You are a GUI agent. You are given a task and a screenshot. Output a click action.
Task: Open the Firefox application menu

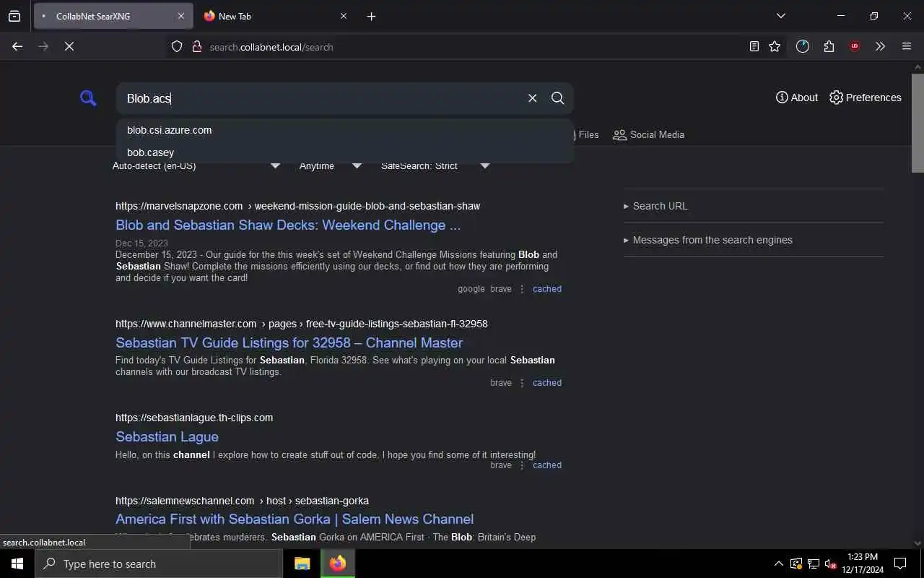click(x=907, y=46)
